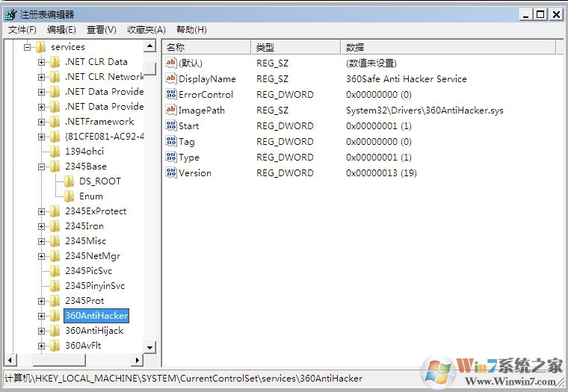Expand the 360AntiHijack key
Image resolution: width=568 pixels, height=392 pixels.
[x=42, y=331]
